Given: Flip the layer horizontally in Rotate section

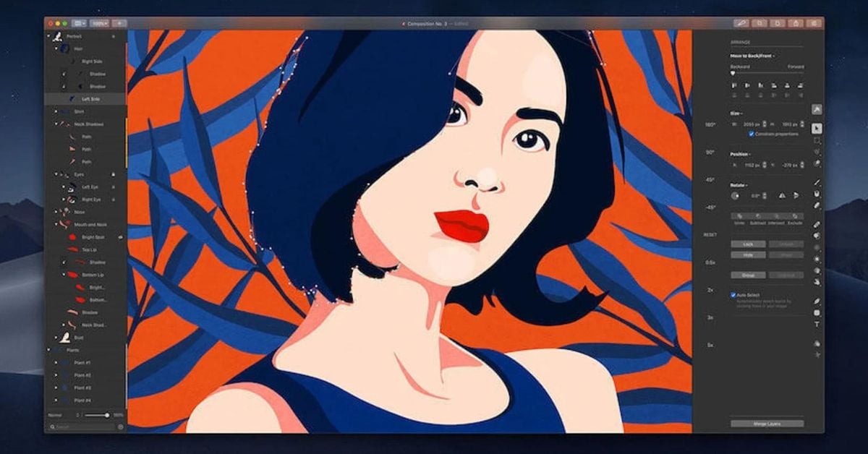Looking at the screenshot, I should [x=782, y=195].
